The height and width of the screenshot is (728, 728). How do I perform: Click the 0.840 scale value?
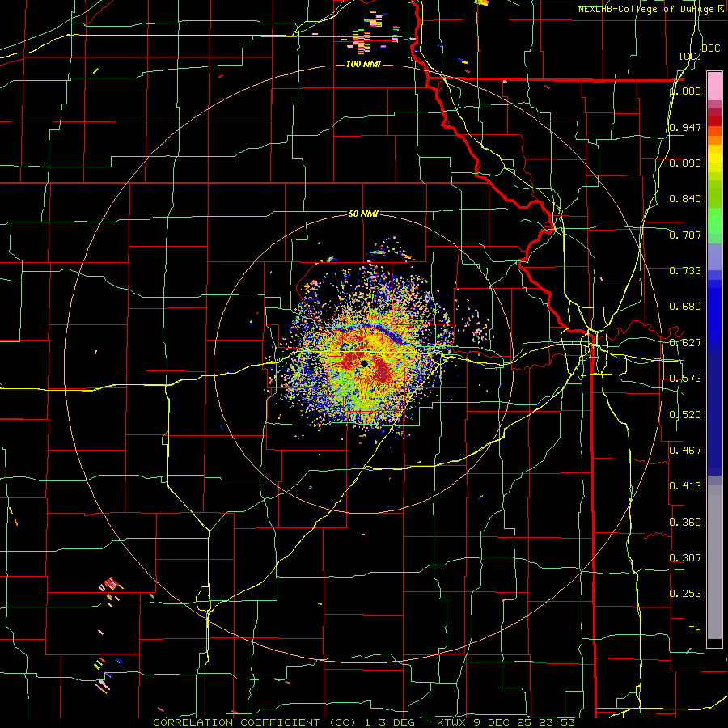click(685, 199)
